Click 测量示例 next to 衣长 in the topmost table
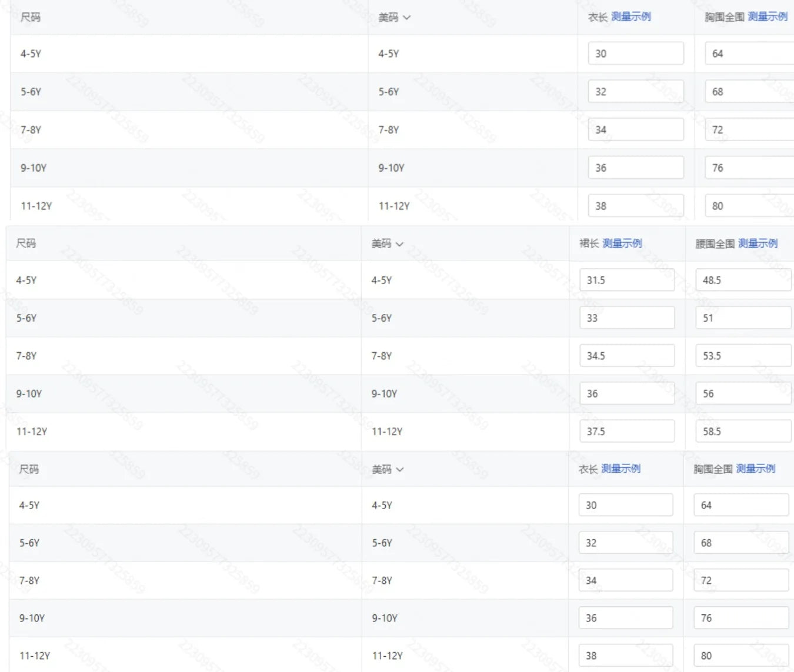 (x=630, y=16)
